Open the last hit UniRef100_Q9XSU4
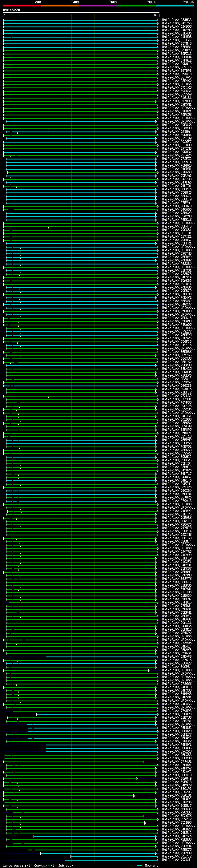197x868 pixels. 177,860
